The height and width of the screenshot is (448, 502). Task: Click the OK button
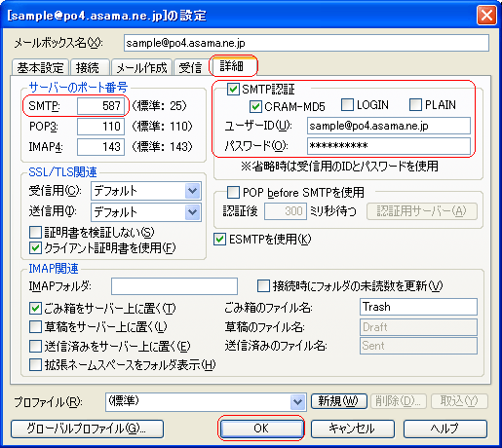(x=261, y=429)
